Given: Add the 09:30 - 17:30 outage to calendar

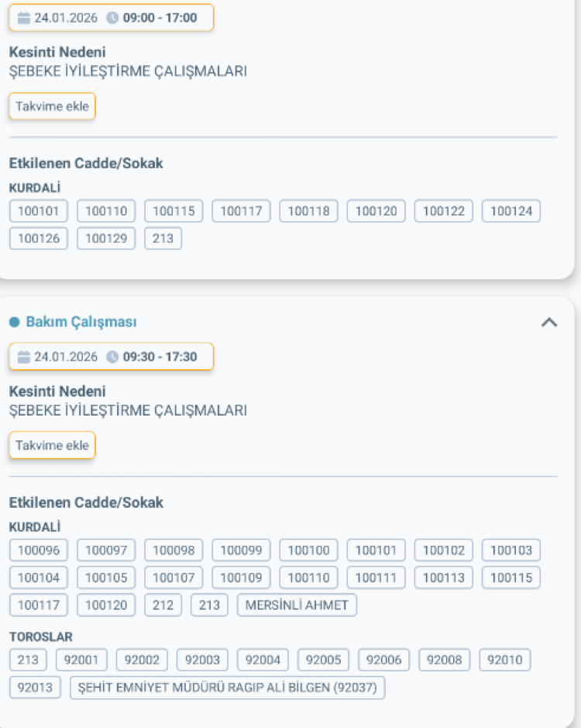Looking at the screenshot, I should [x=52, y=446].
